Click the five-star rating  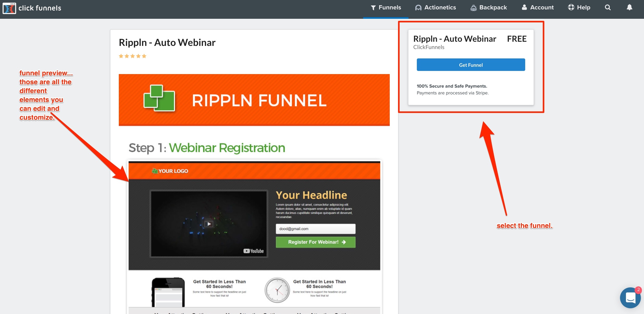(133, 56)
